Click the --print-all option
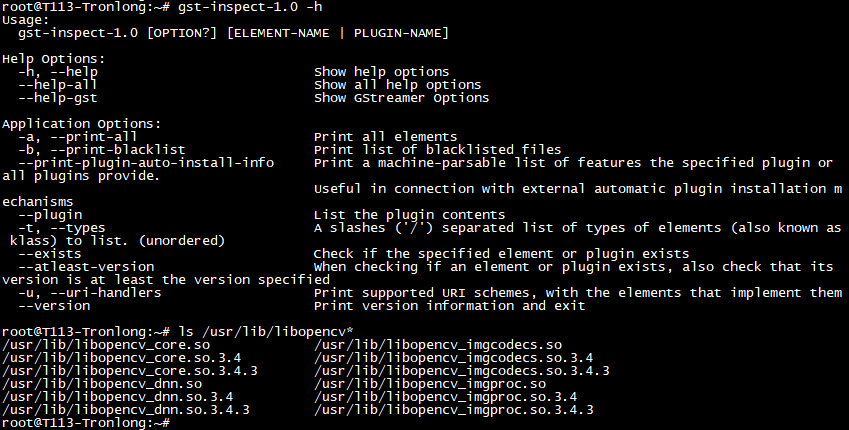 point(77,136)
